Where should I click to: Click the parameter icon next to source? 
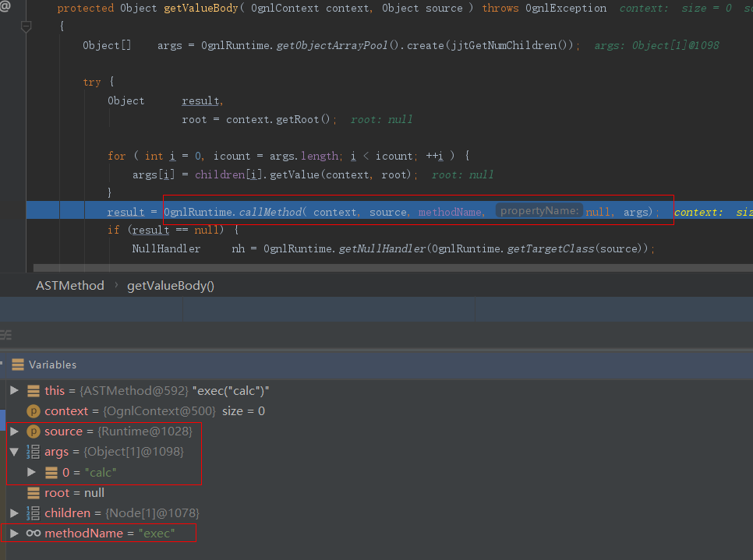(x=34, y=431)
